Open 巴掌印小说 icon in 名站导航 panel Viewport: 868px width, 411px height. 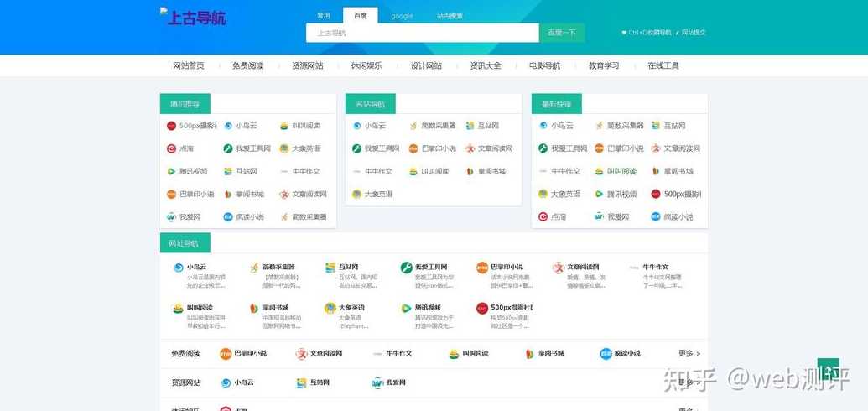(x=413, y=148)
